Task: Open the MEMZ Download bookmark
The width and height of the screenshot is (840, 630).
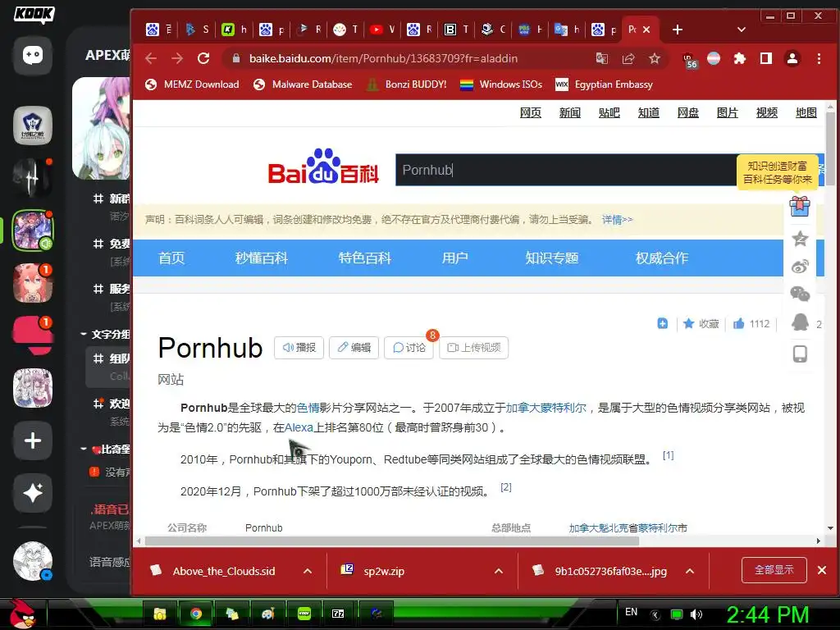Action: (192, 84)
